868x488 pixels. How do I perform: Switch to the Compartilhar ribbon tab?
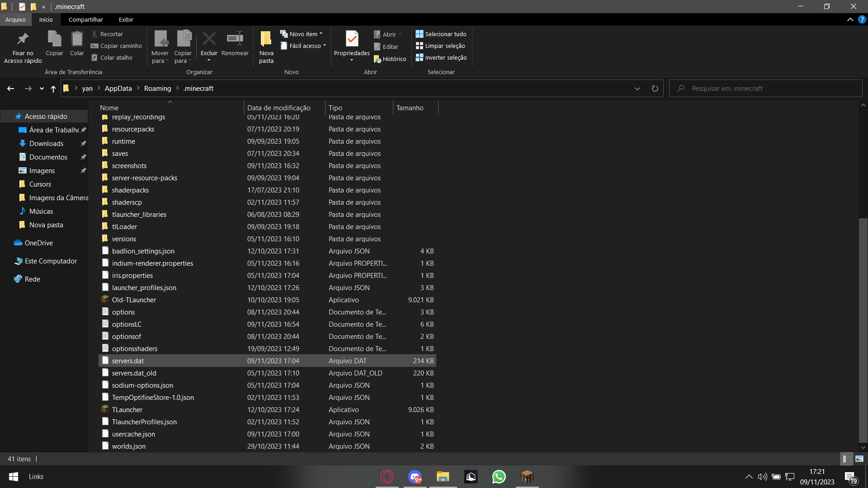[86, 19]
